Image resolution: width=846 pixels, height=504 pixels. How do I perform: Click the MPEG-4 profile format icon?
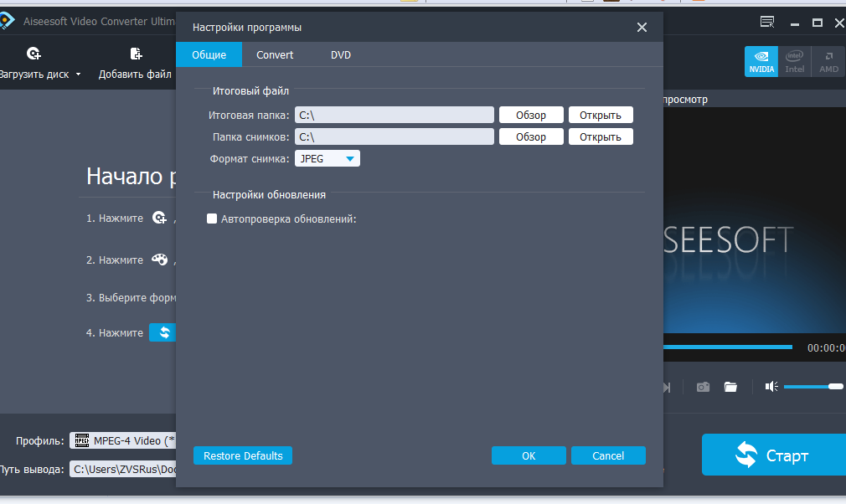[x=82, y=440]
